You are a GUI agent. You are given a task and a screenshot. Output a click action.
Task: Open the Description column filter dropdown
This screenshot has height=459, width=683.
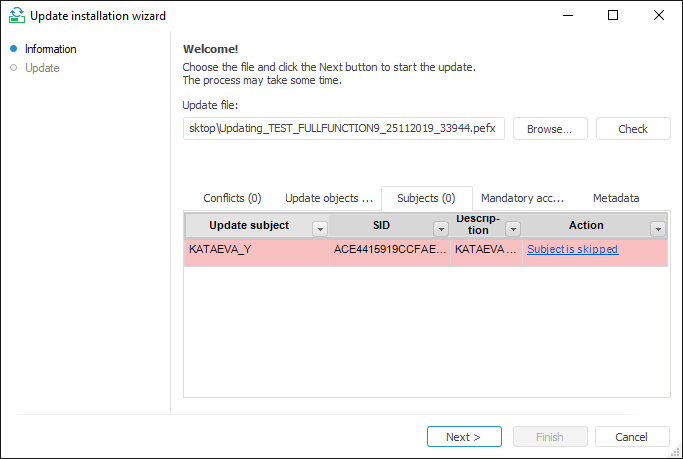[x=513, y=228]
